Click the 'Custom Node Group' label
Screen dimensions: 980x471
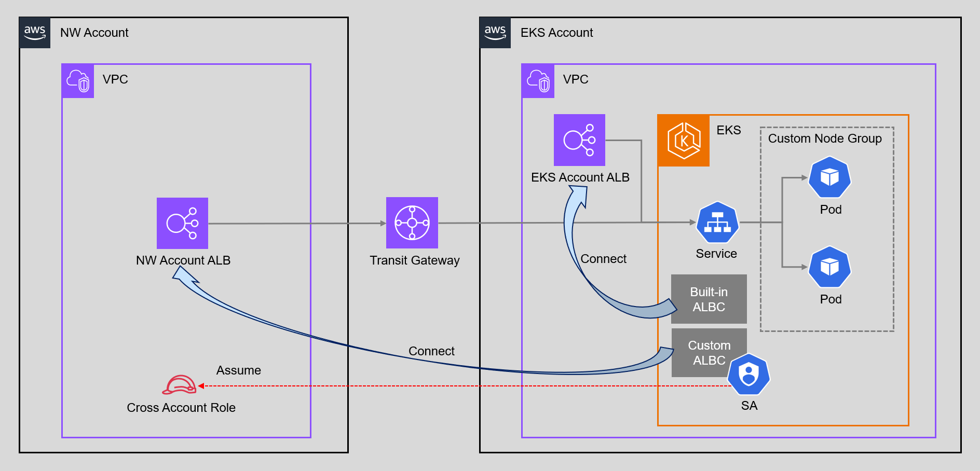point(825,138)
